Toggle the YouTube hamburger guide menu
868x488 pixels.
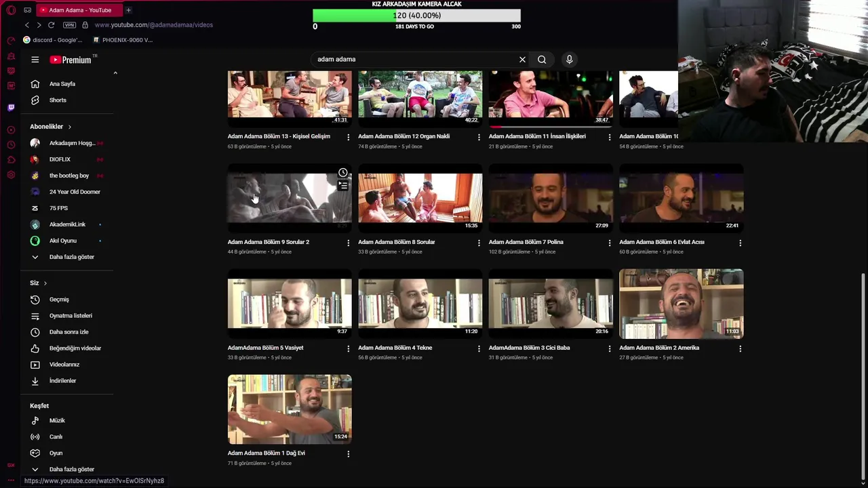pos(35,60)
